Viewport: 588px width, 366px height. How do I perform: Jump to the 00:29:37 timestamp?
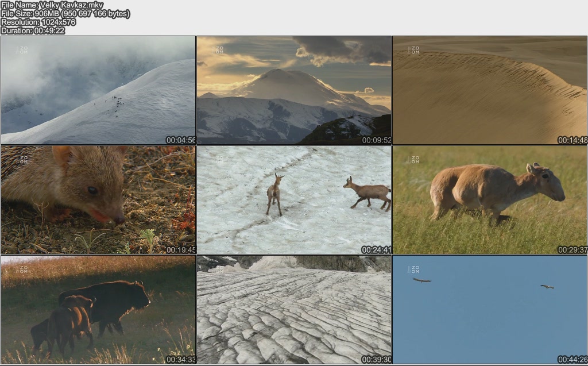tap(572, 250)
